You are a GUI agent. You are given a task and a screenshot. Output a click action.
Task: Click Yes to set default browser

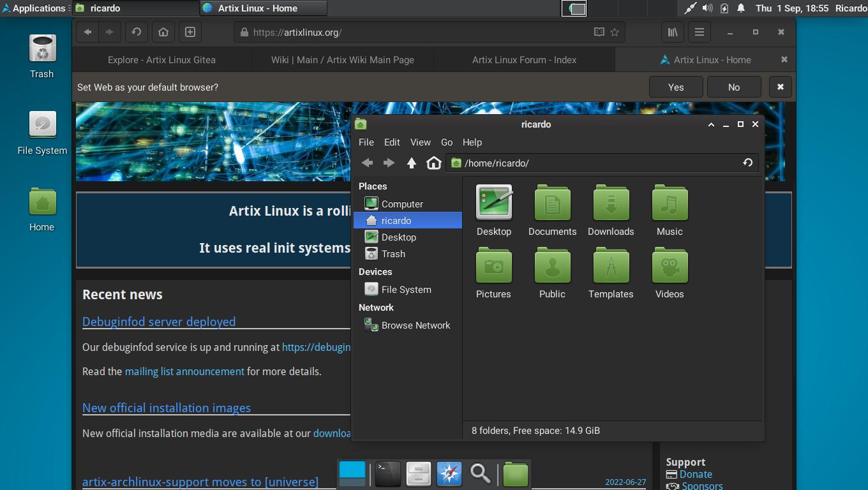(676, 87)
